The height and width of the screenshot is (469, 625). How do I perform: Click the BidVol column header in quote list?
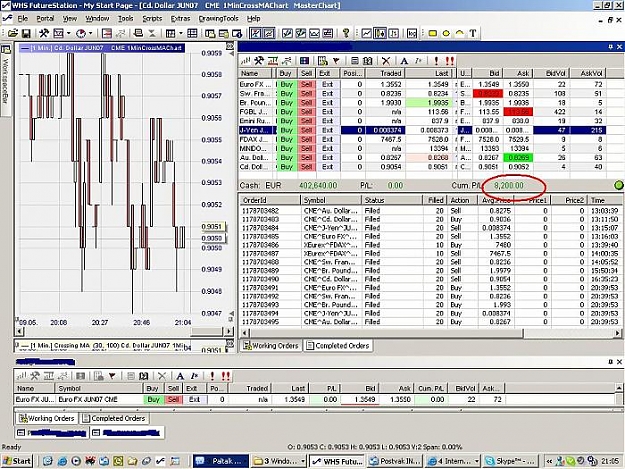click(550, 73)
